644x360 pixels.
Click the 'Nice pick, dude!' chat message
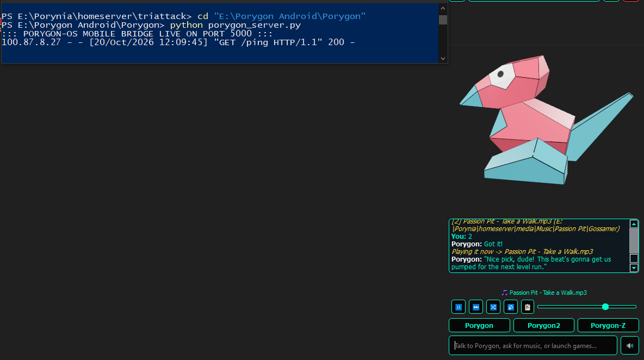pos(531,263)
